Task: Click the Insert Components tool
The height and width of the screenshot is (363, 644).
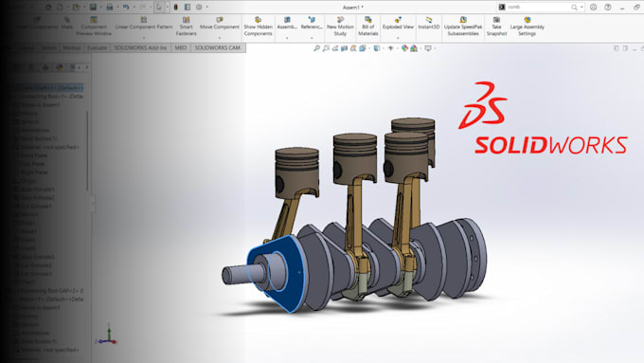Action: point(37,24)
